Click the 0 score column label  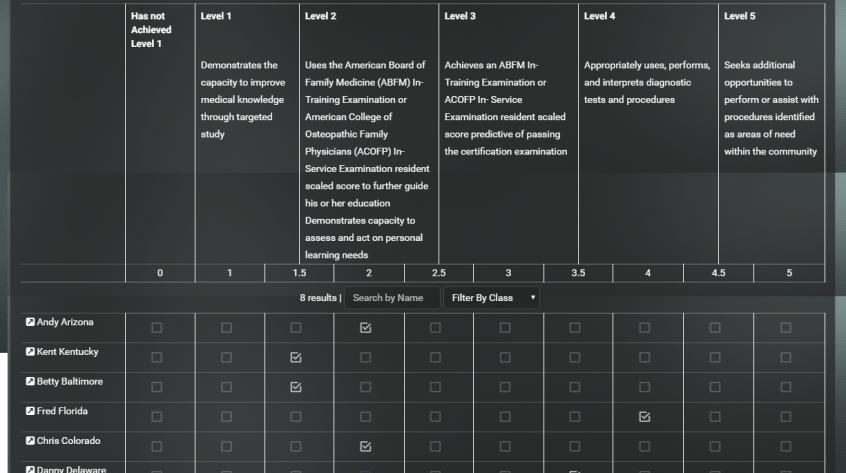point(160,273)
